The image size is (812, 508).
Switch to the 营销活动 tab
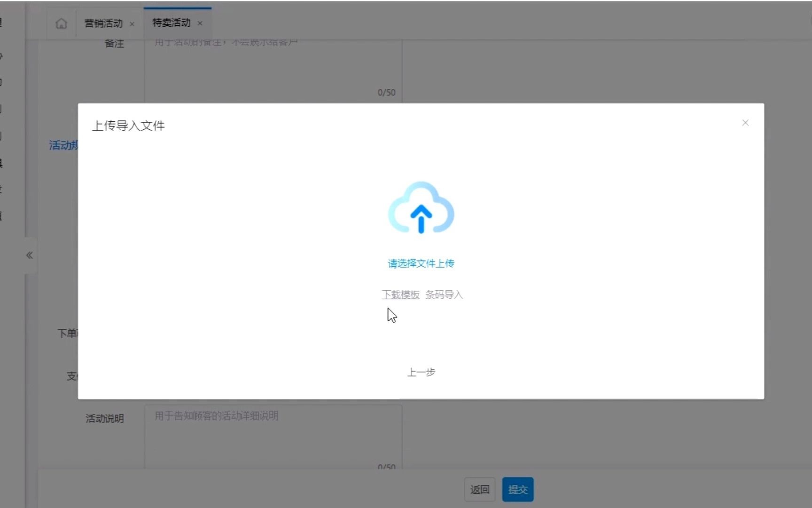[103, 24]
